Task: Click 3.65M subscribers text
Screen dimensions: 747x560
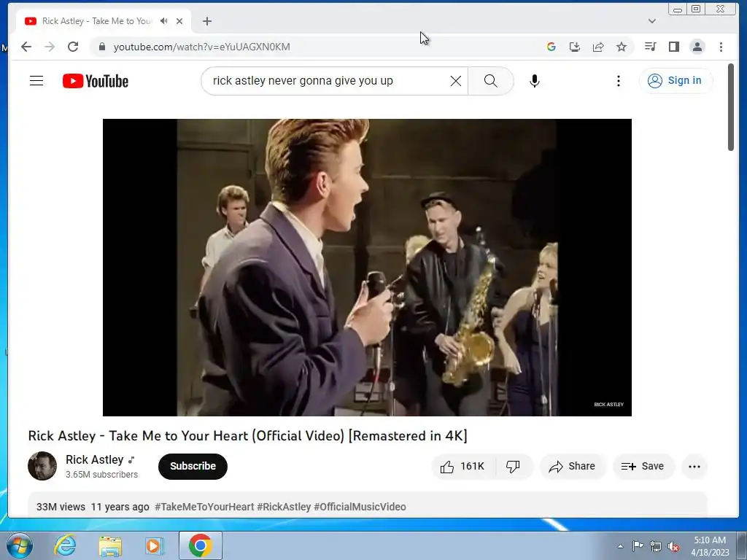Action: 101,474
